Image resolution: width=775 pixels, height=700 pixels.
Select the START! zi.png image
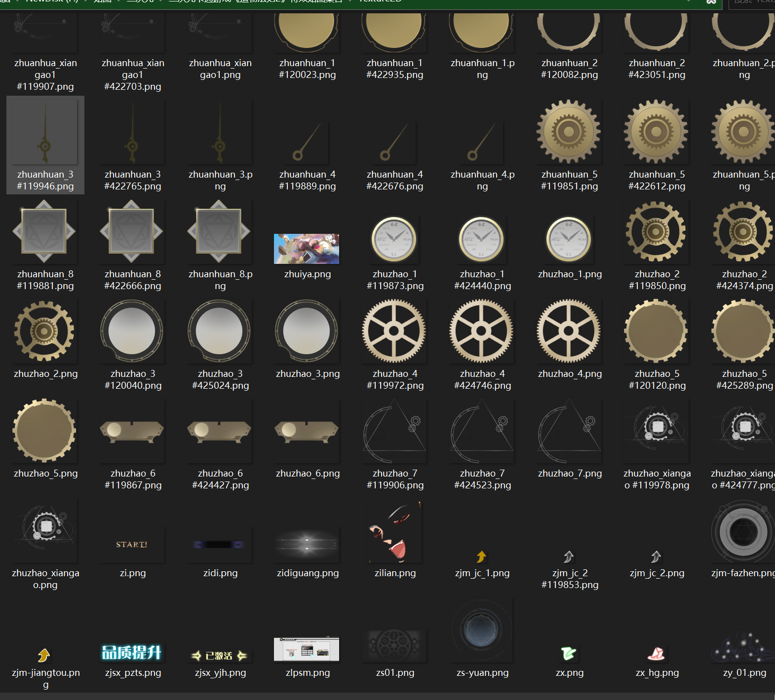[132, 545]
